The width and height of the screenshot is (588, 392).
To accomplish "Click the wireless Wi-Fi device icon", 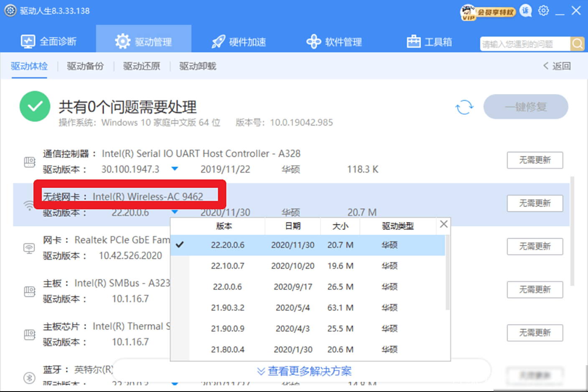I will 29,205.
